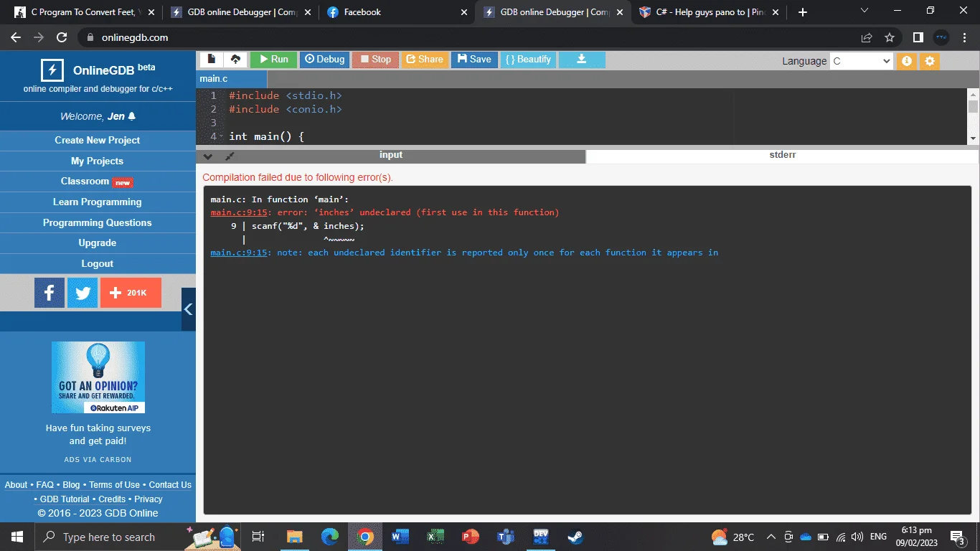Click the New File icon in the toolbar
This screenshot has height=551, width=980.
pyautogui.click(x=212, y=60)
